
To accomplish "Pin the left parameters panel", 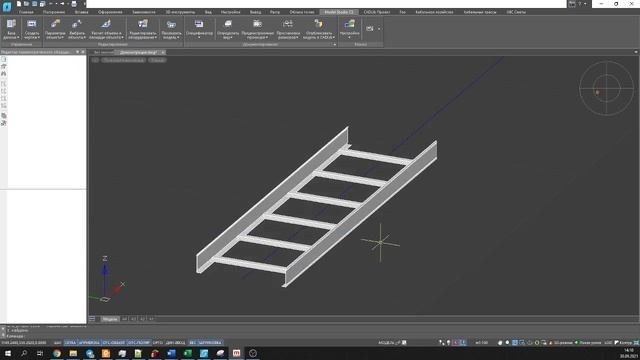I will coord(77,52).
